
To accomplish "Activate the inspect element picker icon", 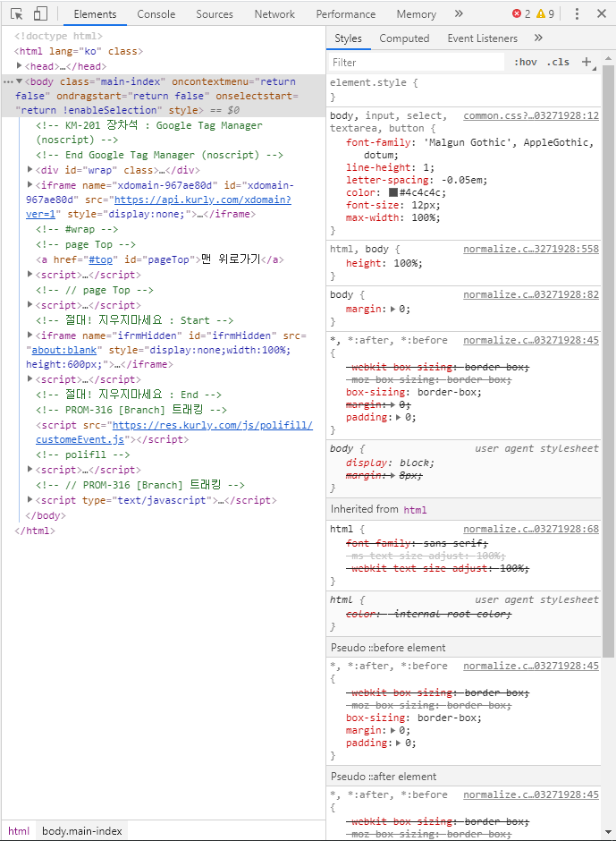I will [17, 14].
